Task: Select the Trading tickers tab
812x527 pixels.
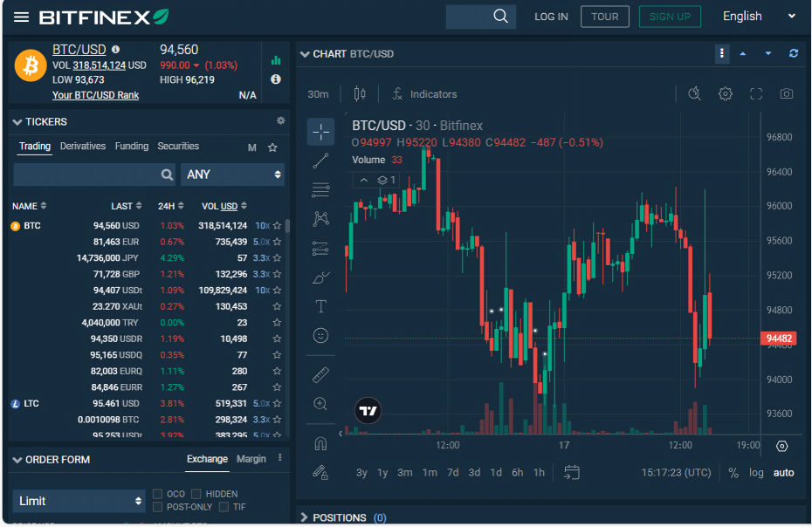Action: [x=35, y=146]
